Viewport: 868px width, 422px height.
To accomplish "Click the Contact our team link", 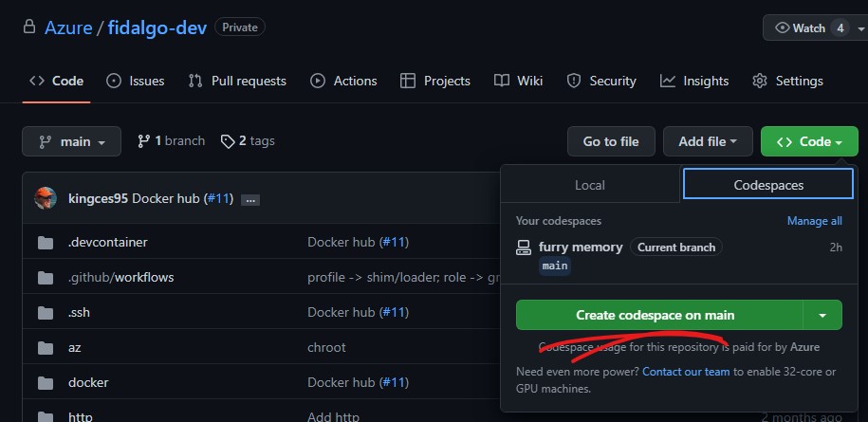I will click(x=686, y=371).
